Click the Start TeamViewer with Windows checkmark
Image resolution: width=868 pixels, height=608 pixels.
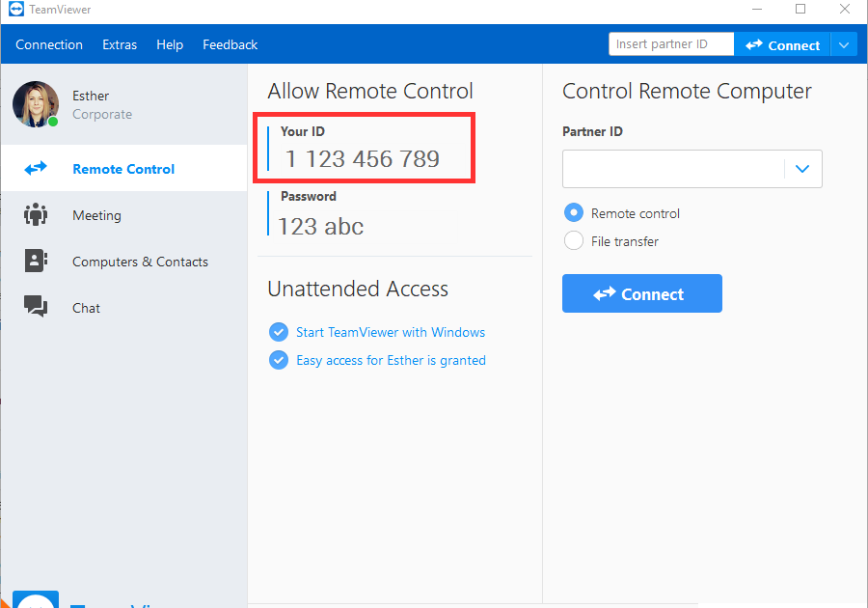[279, 332]
